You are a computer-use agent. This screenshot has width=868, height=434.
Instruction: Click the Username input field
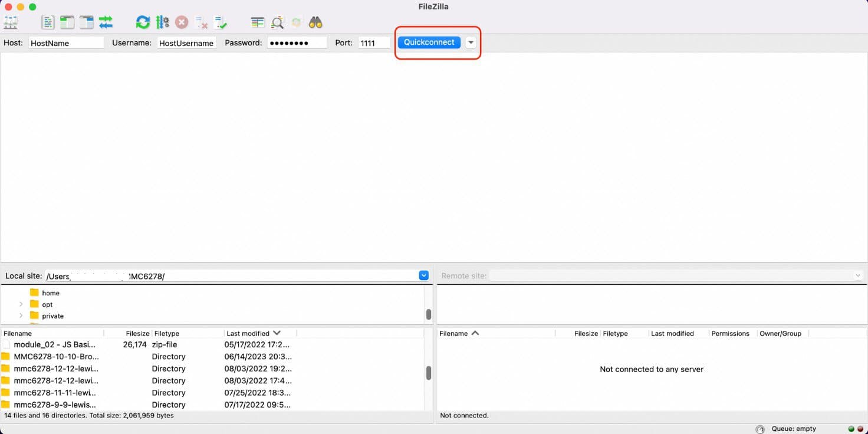tap(187, 43)
